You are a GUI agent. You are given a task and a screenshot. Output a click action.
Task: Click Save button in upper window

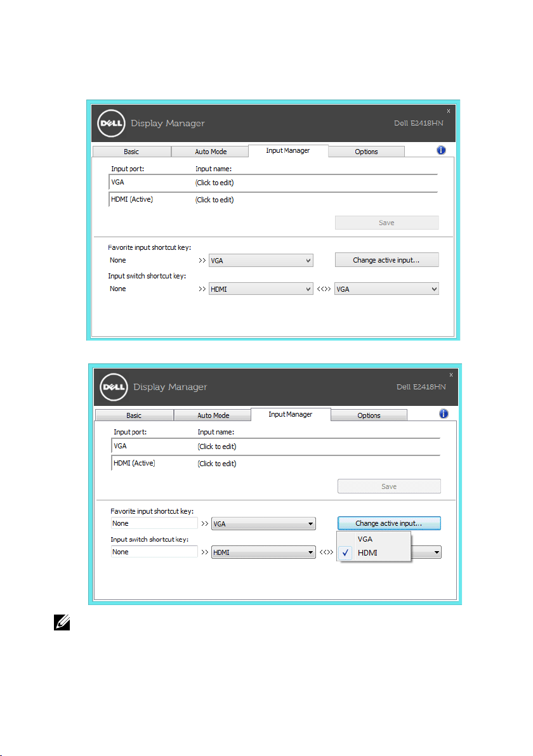(x=387, y=223)
